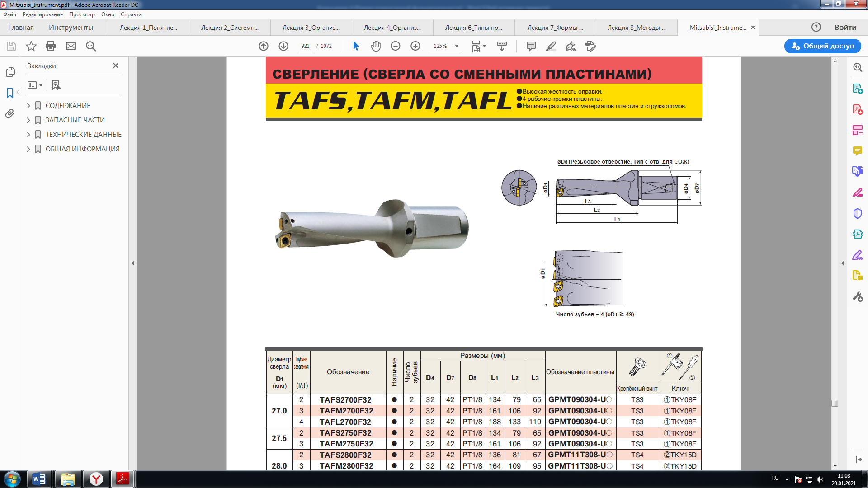Open the help question mark
The image size is (868, 488).
tap(816, 27)
